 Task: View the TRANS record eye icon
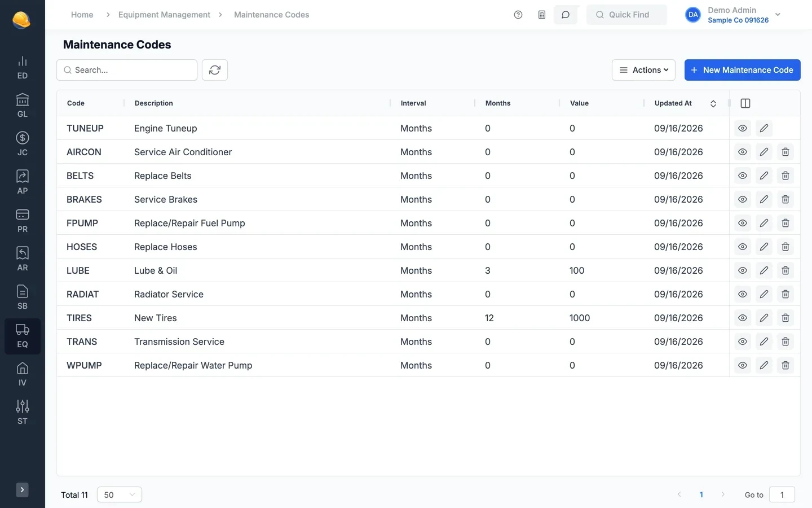tap(743, 341)
